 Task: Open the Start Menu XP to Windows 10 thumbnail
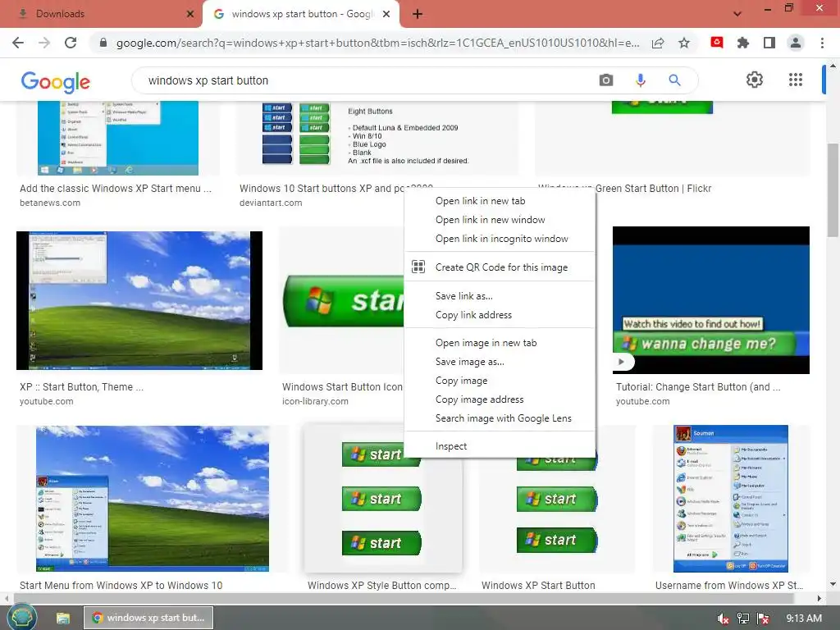pyautogui.click(x=152, y=499)
